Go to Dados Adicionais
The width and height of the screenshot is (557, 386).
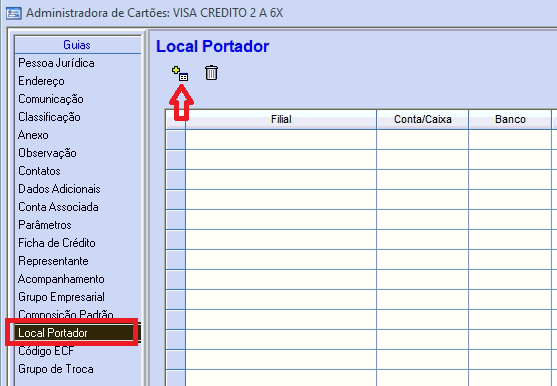[59, 189]
